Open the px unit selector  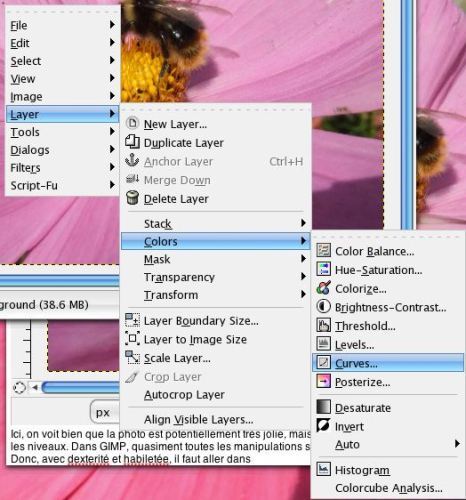(x=105, y=412)
